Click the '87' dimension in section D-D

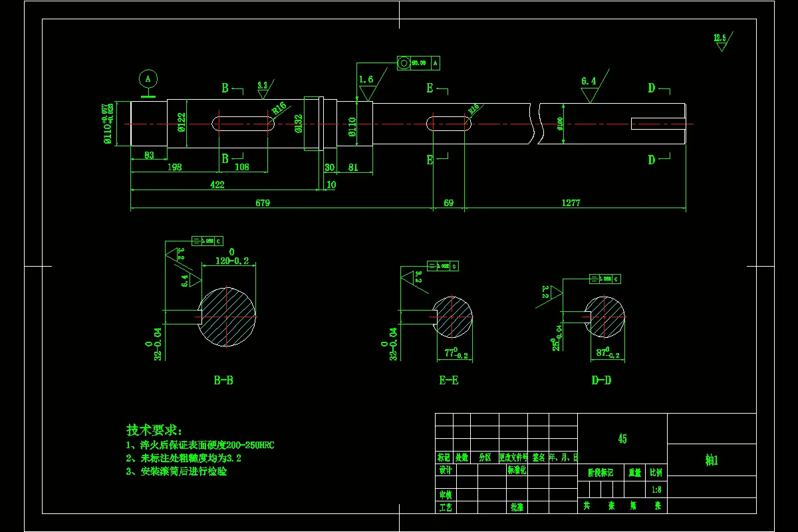(x=607, y=354)
